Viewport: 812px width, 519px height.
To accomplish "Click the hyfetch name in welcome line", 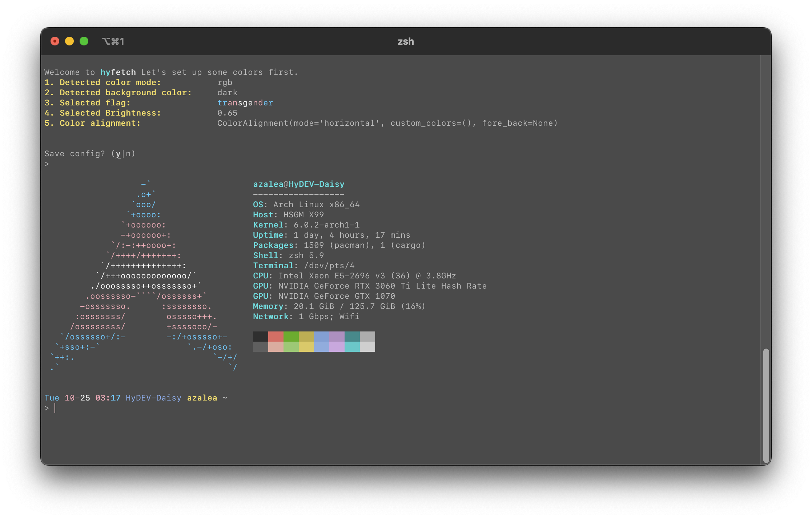I will click(x=118, y=72).
